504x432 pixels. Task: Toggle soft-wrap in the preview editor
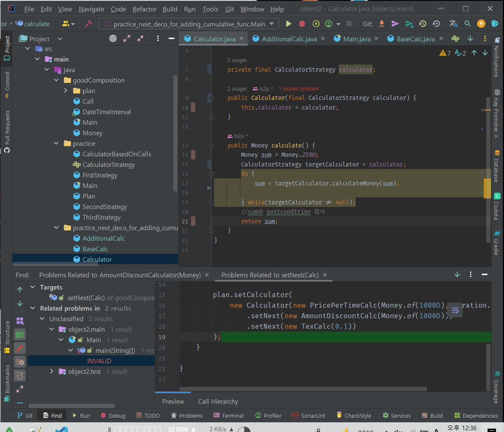455,311
